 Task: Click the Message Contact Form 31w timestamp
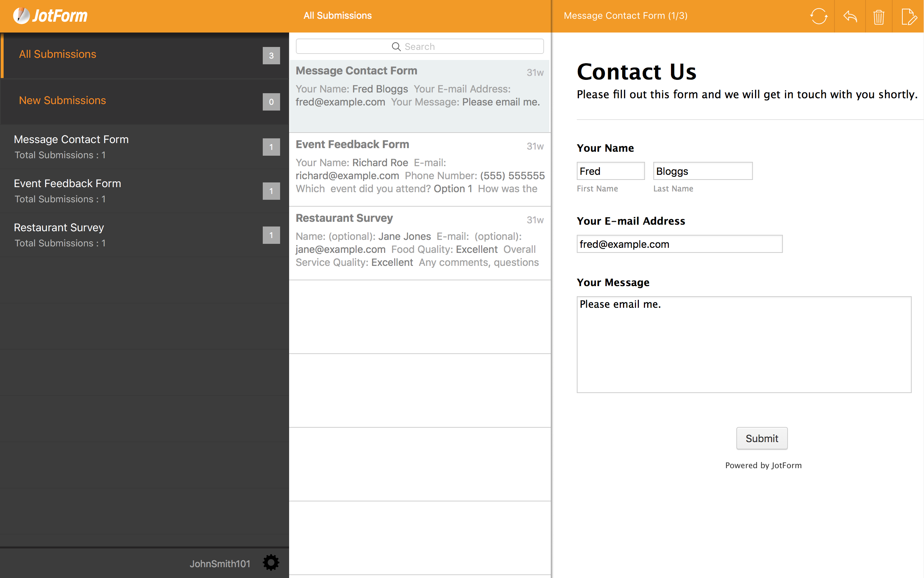535,73
